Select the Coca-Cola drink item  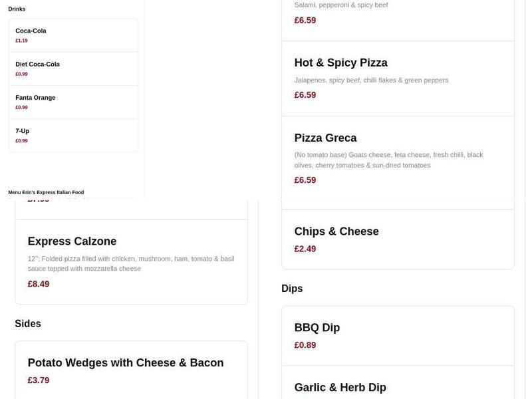[x=73, y=35]
